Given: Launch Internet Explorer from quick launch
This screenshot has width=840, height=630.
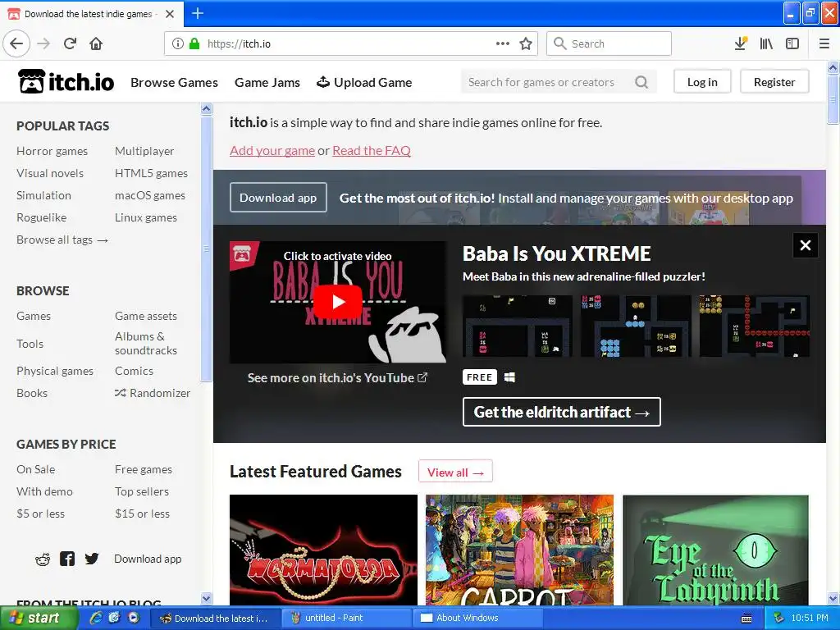Looking at the screenshot, I should pyautogui.click(x=96, y=618).
